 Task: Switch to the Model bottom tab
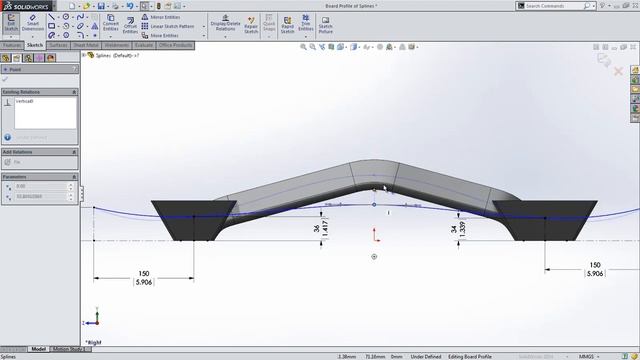point(38,349)
